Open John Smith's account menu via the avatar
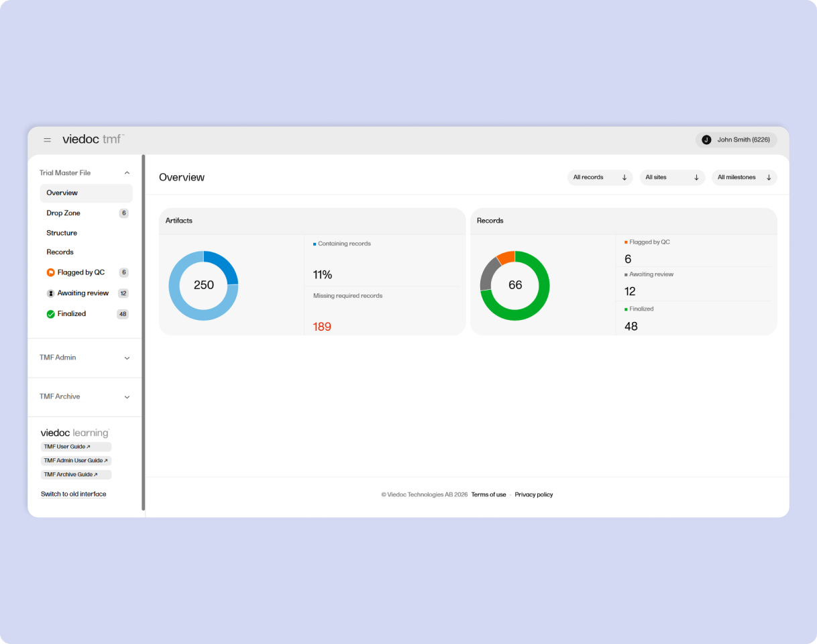The width and height of the screenshot is (817, 644). [706, 140]
